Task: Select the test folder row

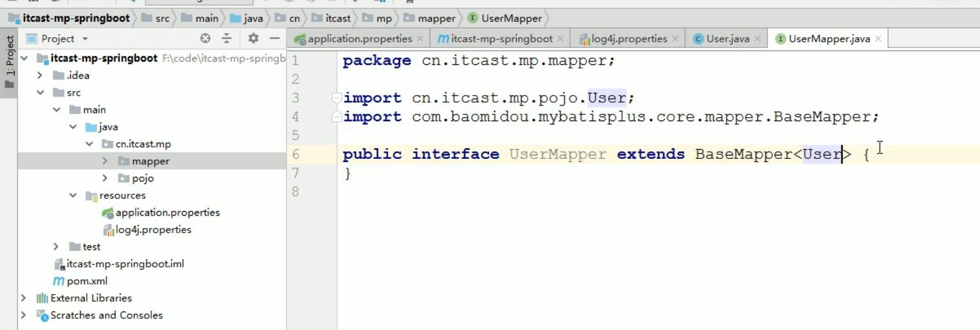Action: (x=152, y=246)
